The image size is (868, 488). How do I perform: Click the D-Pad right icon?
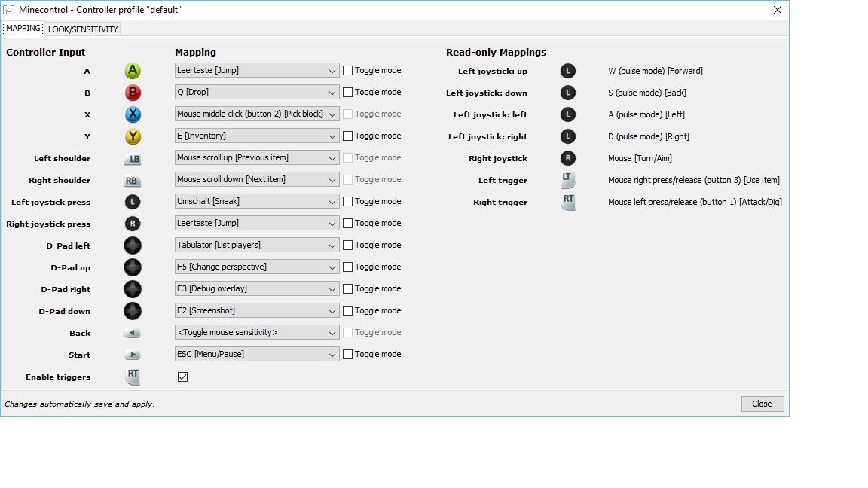pos(133,289)
